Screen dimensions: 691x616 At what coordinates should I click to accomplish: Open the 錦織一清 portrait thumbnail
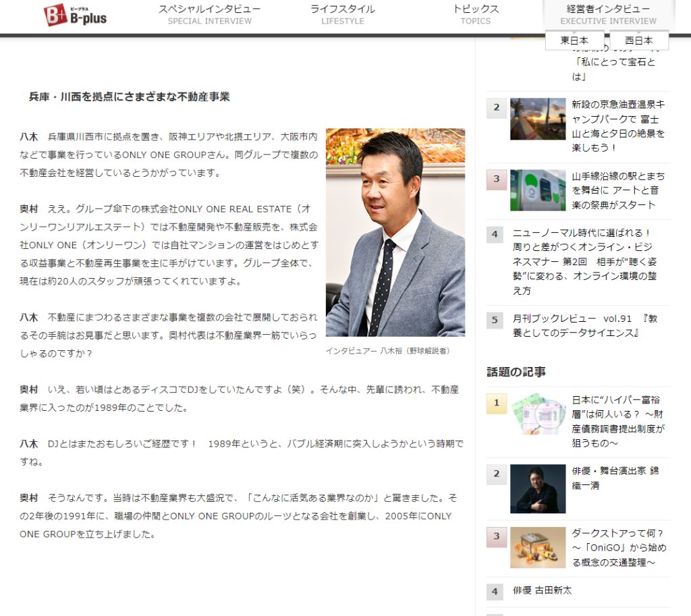pyautogui.click(x=538, y=488)
